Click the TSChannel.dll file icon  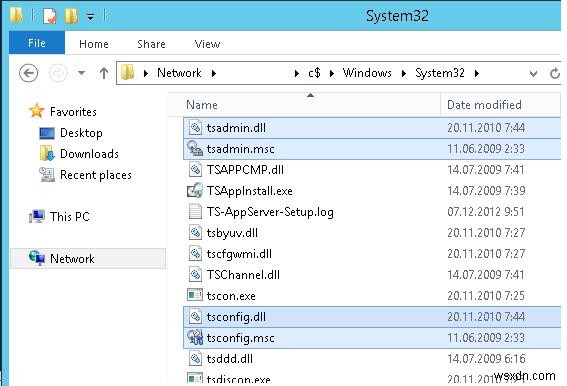(x=195, y=274)
